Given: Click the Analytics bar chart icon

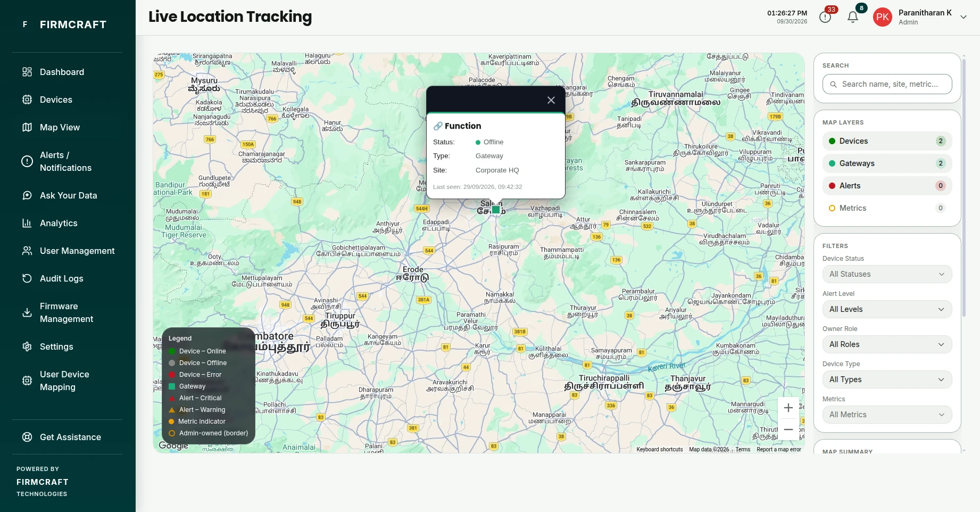Looking at the screenshot, I should click(x=27, y=223).
